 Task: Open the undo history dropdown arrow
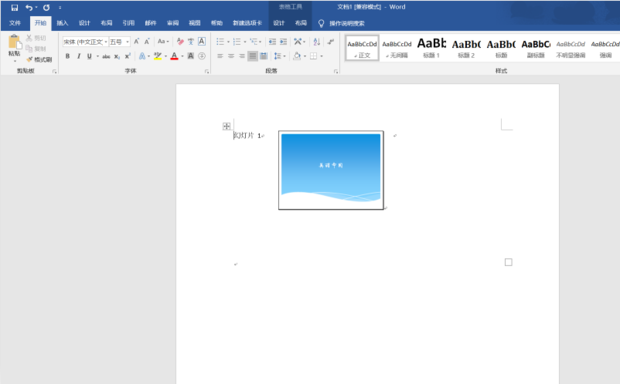pyautogui.click(x=36, y=8)
